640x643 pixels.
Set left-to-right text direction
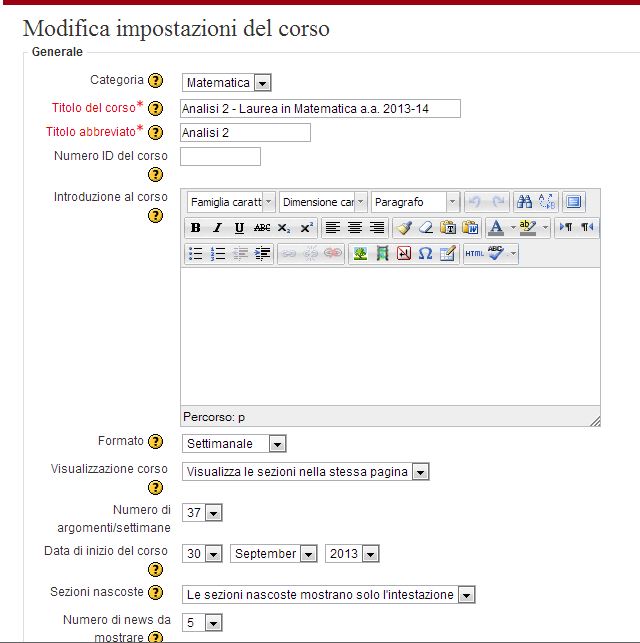point(566,227)
